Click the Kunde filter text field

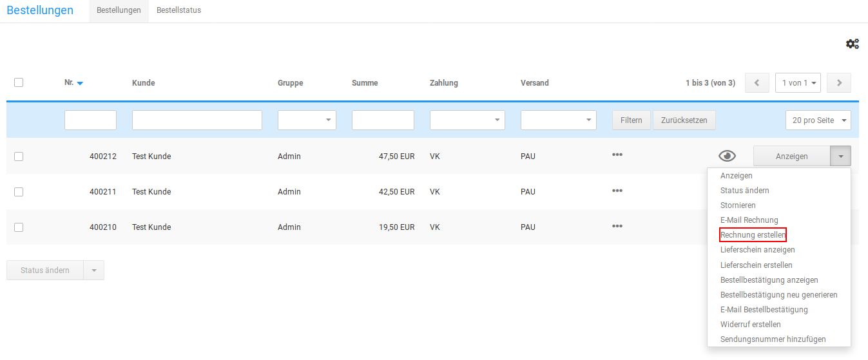point(197,120)
